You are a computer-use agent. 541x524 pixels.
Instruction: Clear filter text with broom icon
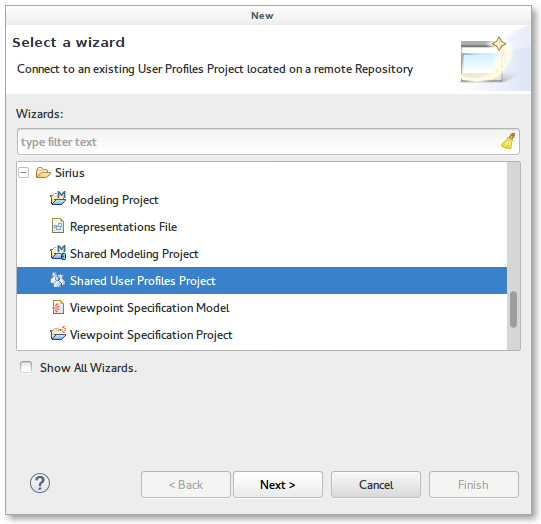click(x=508, y=141)
